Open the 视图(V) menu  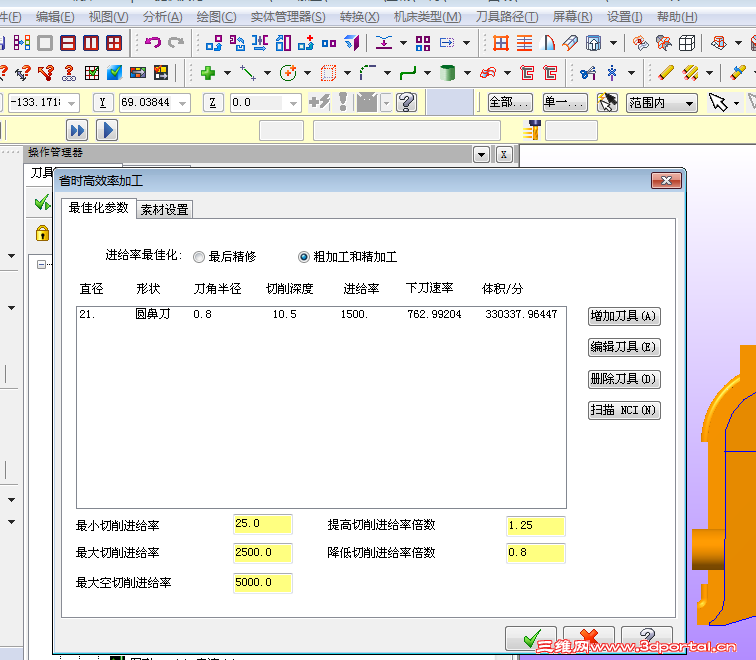click(108, 17)
